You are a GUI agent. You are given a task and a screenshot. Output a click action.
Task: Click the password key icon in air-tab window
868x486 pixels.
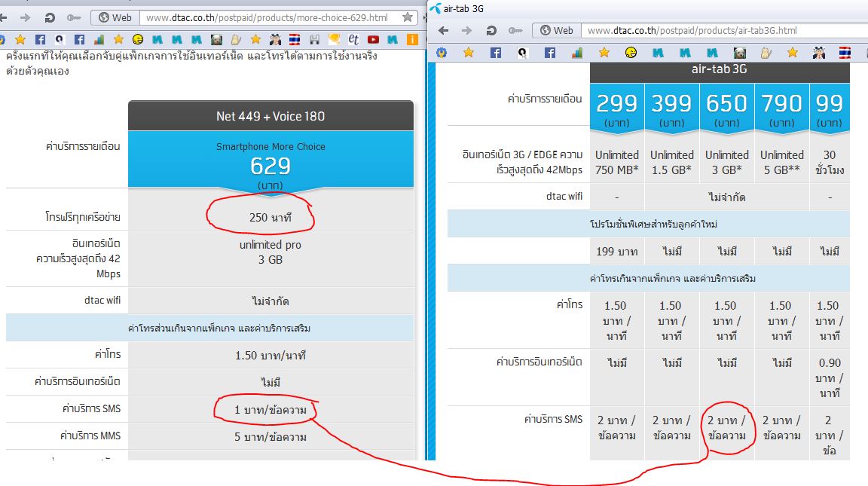(515, 30)
